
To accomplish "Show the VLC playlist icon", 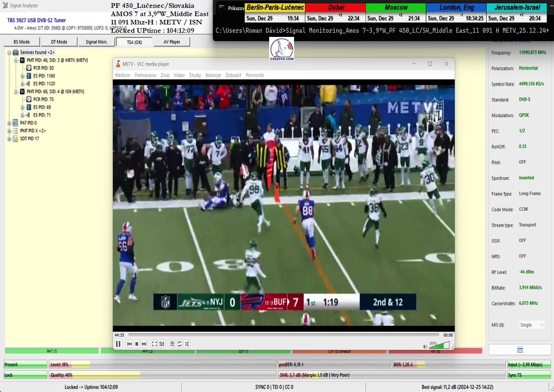I will click(172, 344).
